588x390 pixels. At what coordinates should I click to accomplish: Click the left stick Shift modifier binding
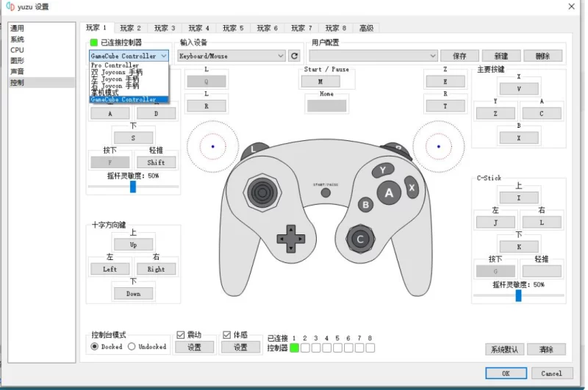click(x=157, y=162)
